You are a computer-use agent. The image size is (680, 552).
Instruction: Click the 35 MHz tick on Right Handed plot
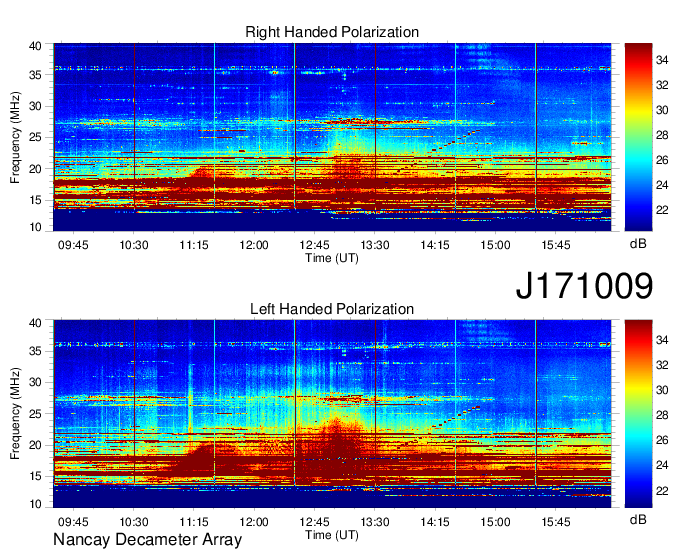click(x=36, y=75)
